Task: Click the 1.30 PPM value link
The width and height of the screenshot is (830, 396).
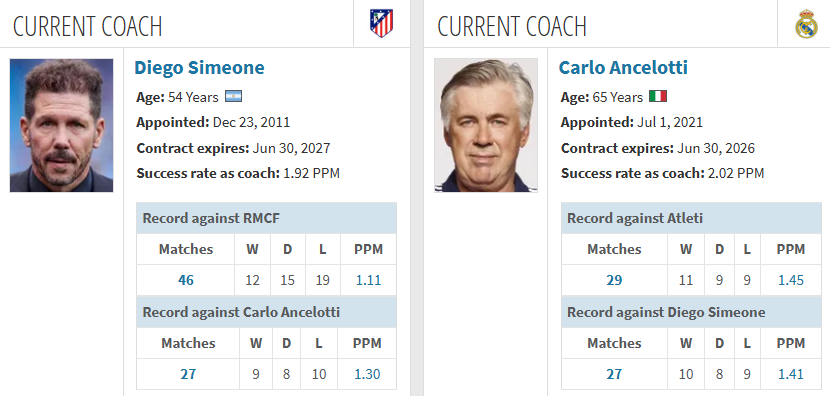Action: (x=367, y=374)
